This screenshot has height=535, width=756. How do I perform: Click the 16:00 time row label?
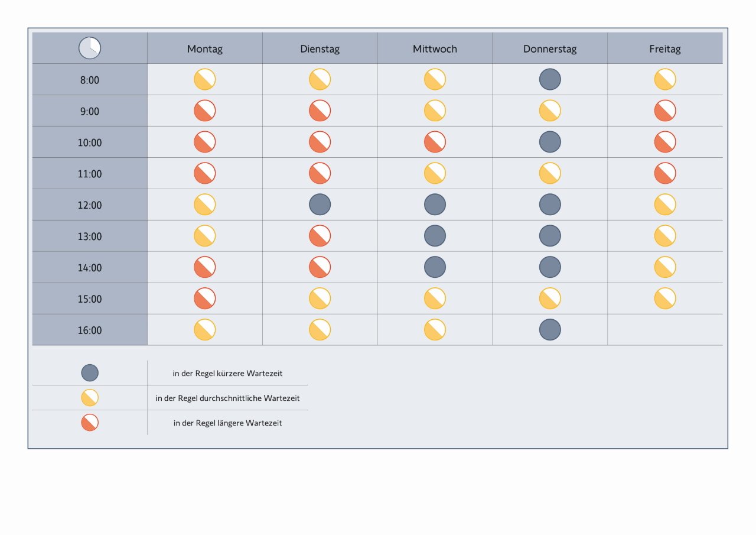[x=90, y=330]
